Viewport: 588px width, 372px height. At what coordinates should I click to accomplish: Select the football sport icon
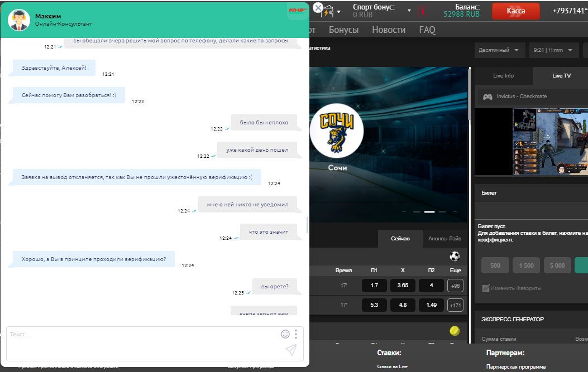[455, 257]
